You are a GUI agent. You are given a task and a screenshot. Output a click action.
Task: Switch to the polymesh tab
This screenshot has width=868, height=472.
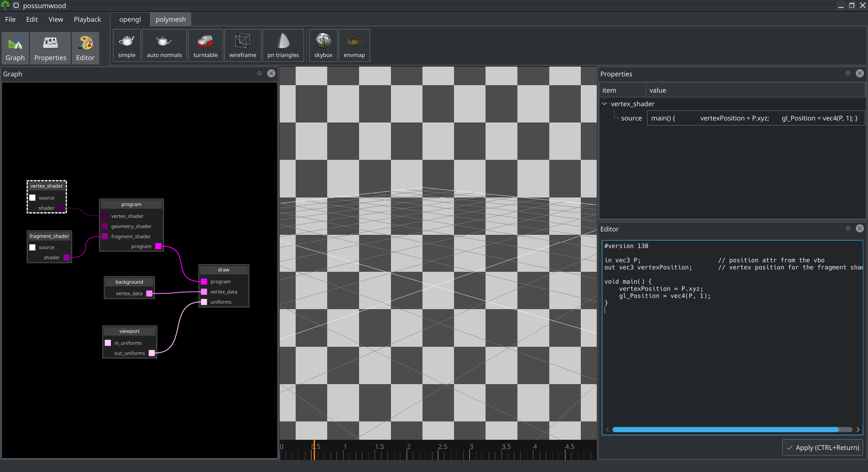pyautogui.click(x=170, y=19)
